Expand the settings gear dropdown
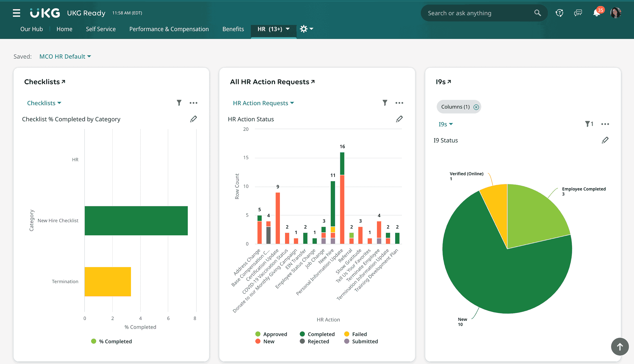Viewport: 634px width, 364px height. 307,29
